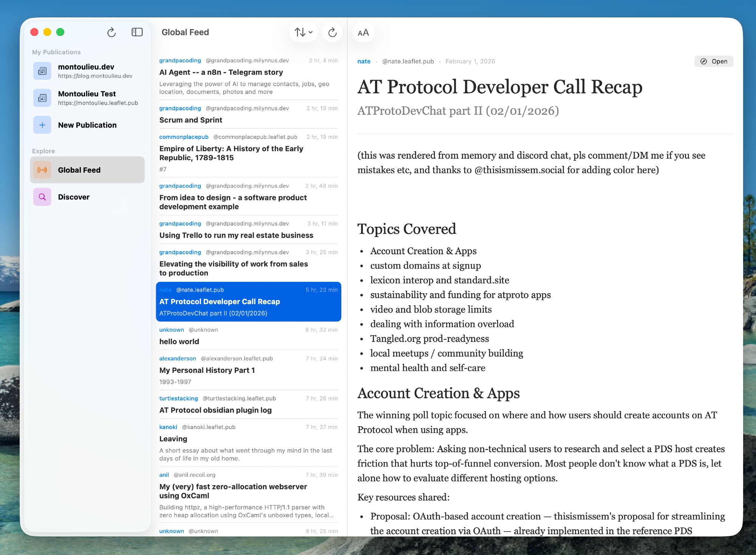Image resolution: width=756 pixels, height=555 pixels.
Task: Select the Global Feed broadcast icon
Action: (42, 170)
